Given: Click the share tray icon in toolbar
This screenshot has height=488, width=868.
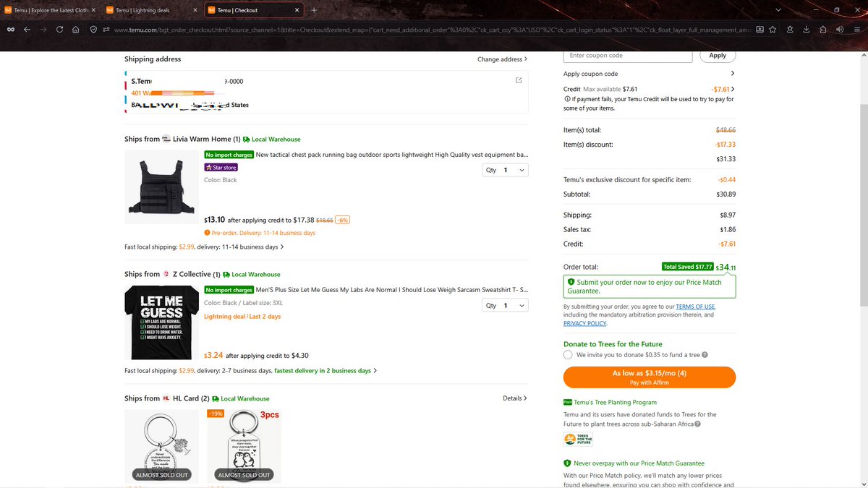Looking at the screenshot, I should (790, 30).
